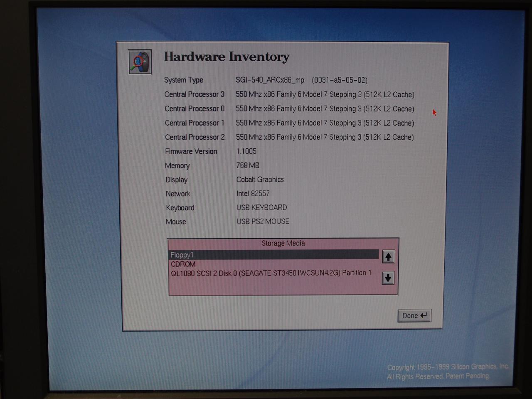This screenshot has width=532, height=399.
Task: Click the Storage Media header
Action: click(283, 244)
